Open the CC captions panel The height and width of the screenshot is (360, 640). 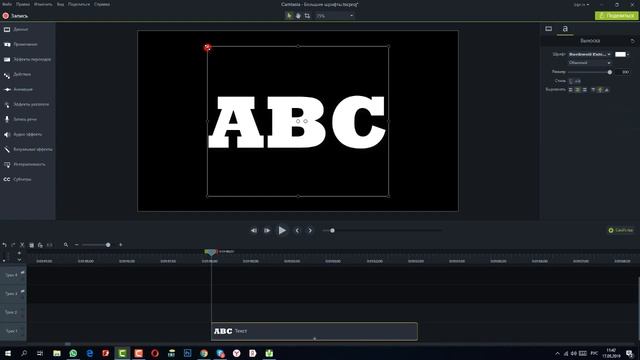pyautogui.click(x=17, y=179)
